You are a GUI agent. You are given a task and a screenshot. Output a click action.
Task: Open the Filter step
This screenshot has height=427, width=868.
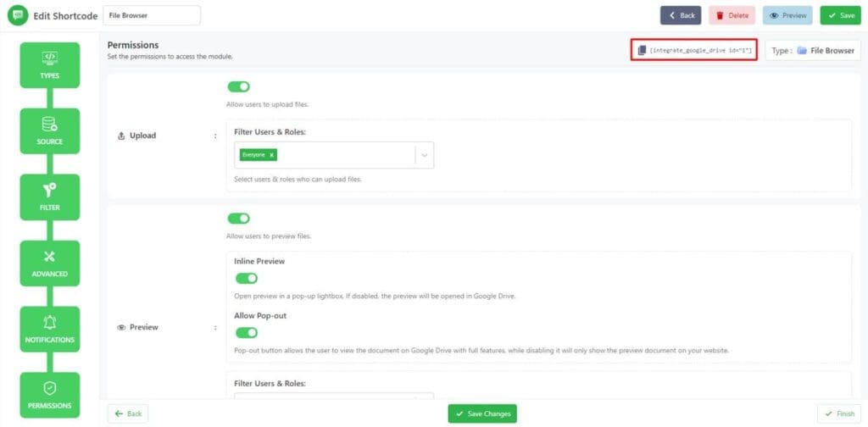50,197
